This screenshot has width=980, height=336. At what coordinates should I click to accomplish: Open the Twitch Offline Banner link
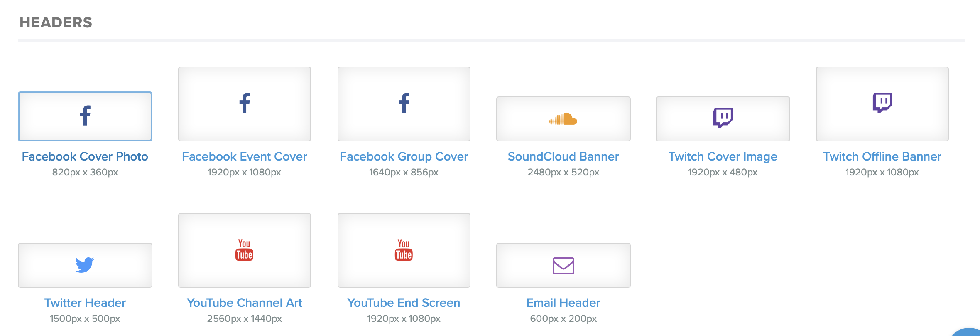pos(882,156)
